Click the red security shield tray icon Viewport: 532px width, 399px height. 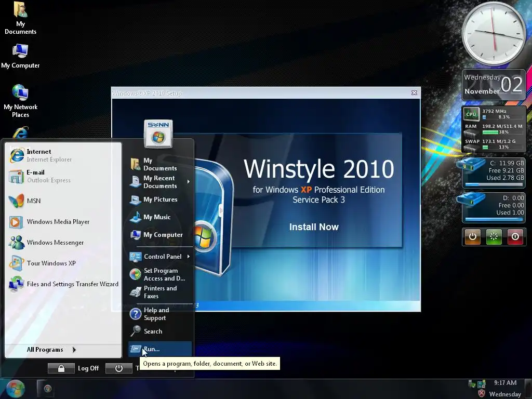[x=482, y=394]
